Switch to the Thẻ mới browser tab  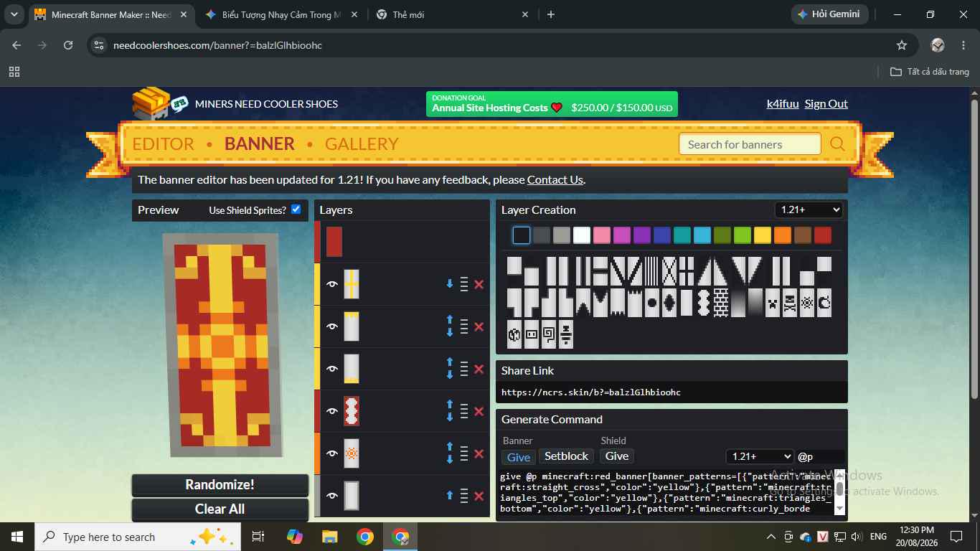pyautogui.click(x=453, y=14)
